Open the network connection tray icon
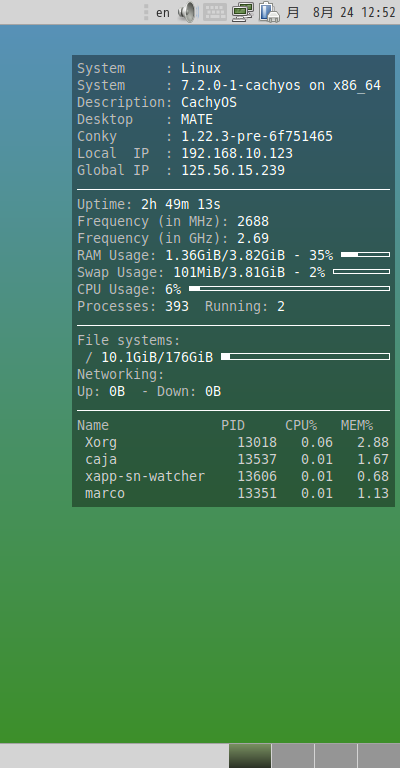This screenshot has height=768, width=400. tap(242, 12)
